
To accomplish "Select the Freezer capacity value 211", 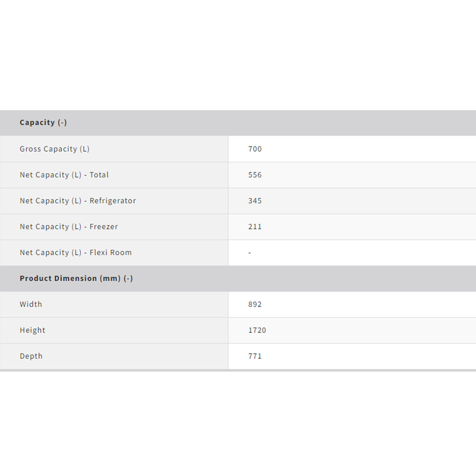I will tap(255, 227).
